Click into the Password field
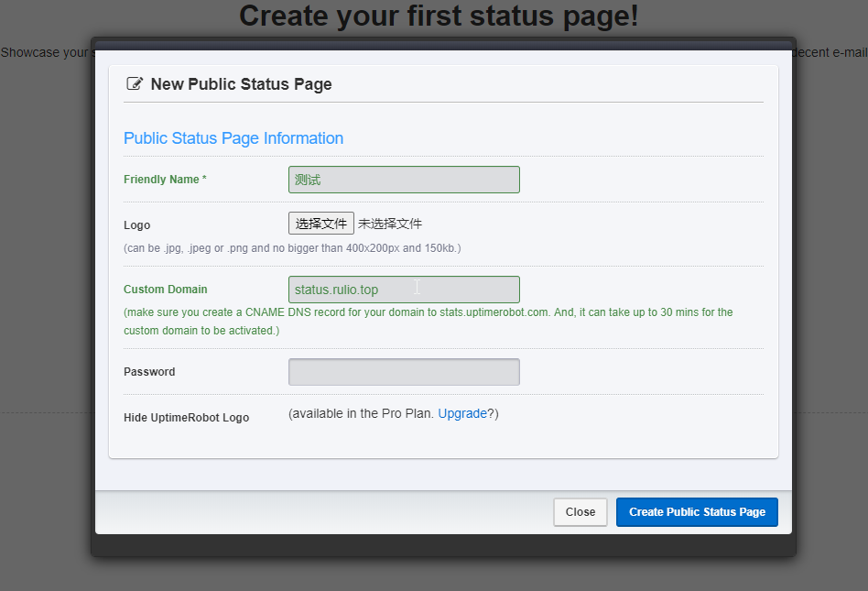 pos(404,372)
